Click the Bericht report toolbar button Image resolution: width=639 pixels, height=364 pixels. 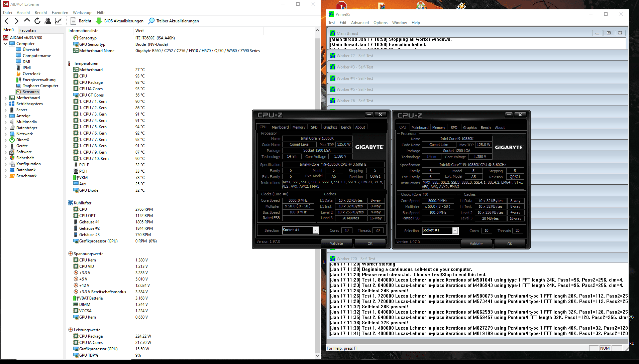(x=81, y=21)
